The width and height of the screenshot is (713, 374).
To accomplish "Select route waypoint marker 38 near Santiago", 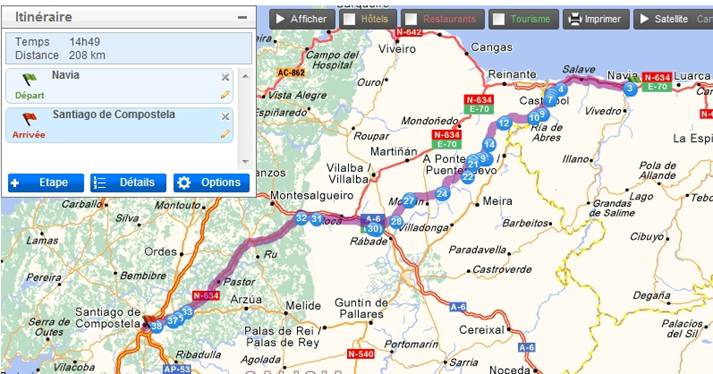I will pos(156,326).
